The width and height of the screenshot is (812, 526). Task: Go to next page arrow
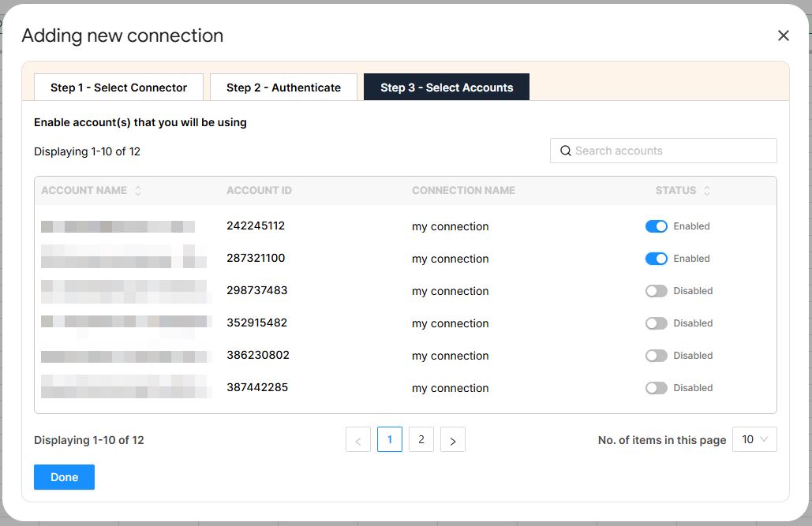(x=453, y=439)
